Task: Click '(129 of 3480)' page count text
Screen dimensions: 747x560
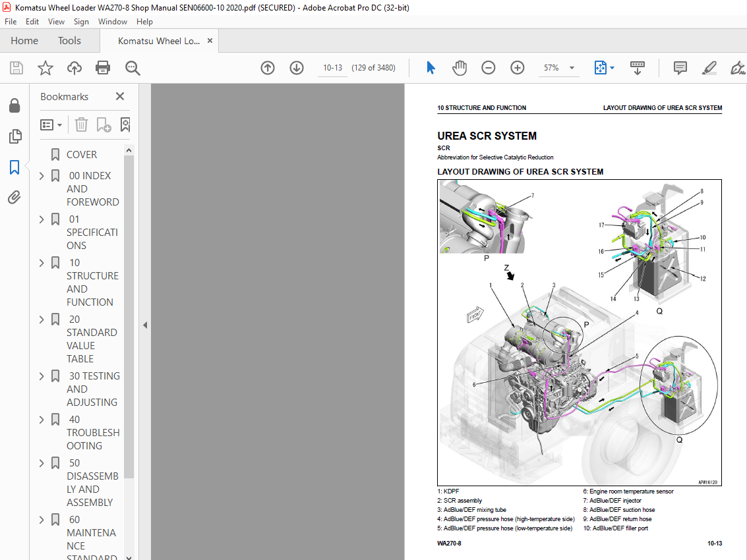Action: [373, 68]
